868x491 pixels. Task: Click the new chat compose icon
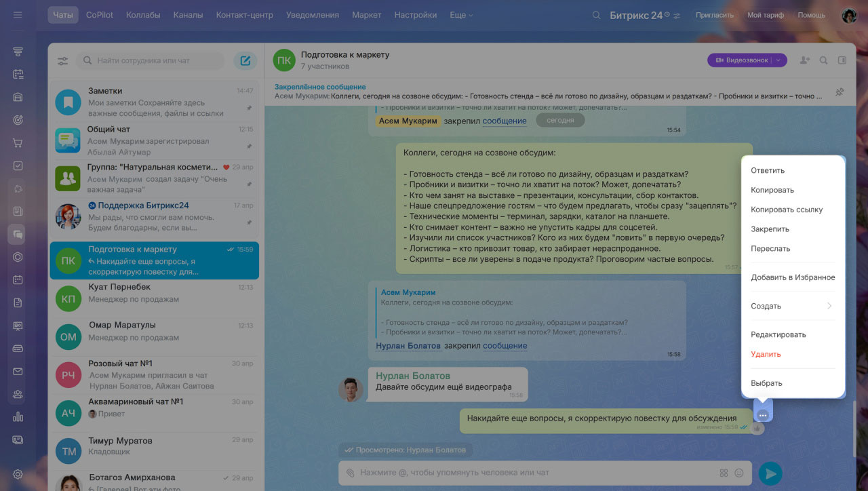[245, 61]
